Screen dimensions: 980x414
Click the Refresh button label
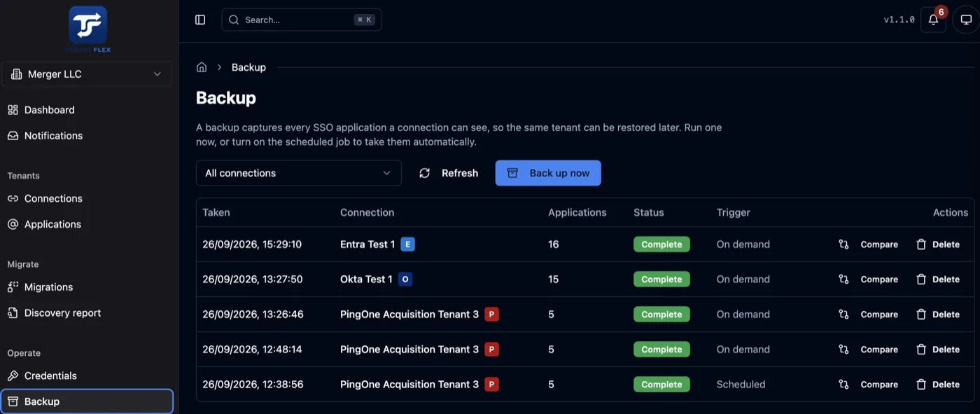pos(460,173)
